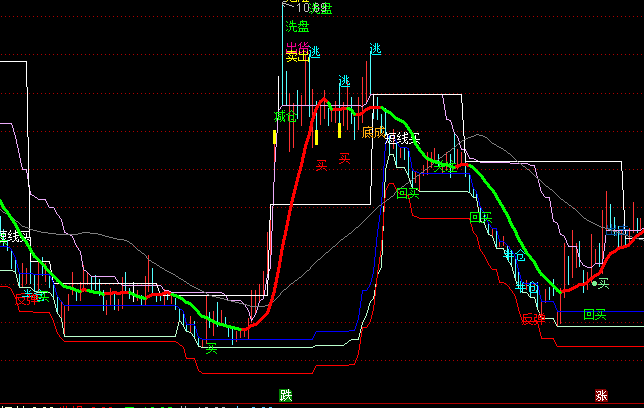Click the green dot 买 marker on right
The image size is (644, 408).
600,284
